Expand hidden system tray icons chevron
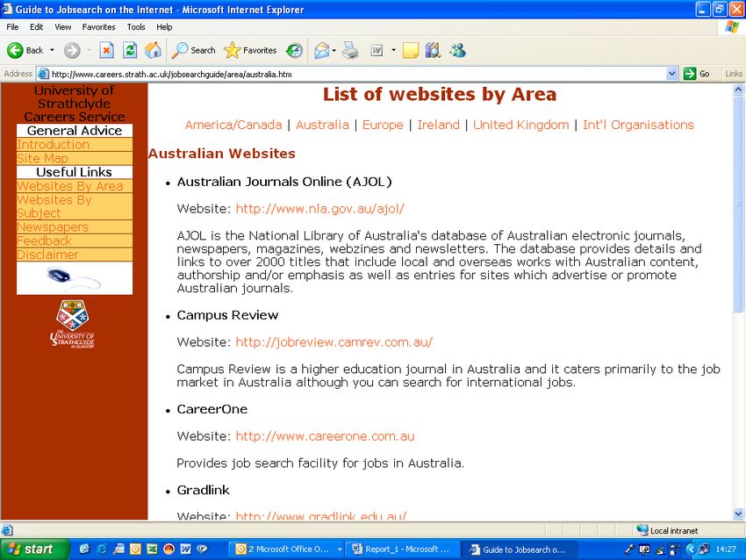746x560 pixels. (691, 549)
